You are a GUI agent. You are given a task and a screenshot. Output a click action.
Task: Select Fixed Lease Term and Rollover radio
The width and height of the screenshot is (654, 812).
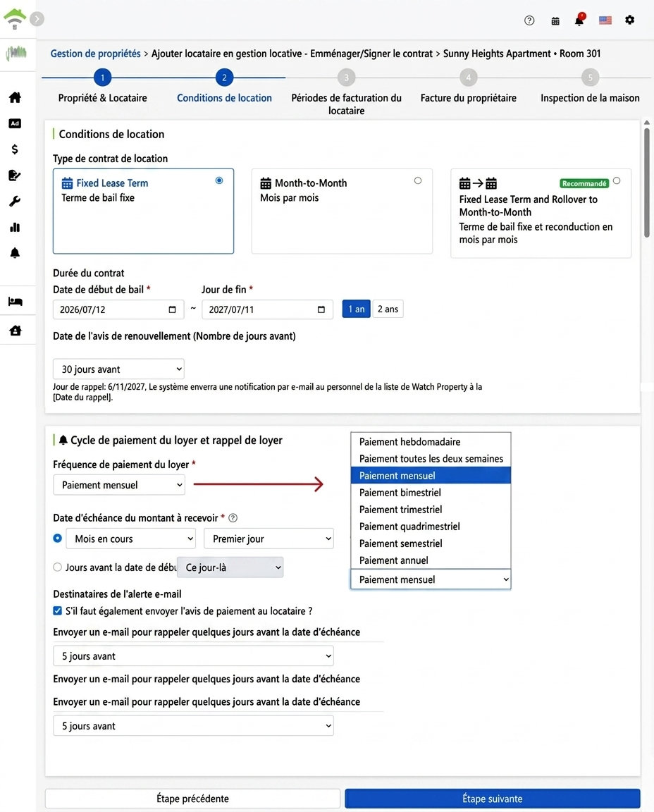[x=617, y=180]
